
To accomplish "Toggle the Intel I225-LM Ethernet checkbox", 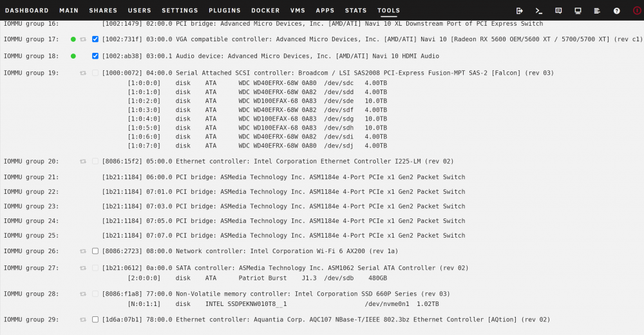I will click(95, 161).
